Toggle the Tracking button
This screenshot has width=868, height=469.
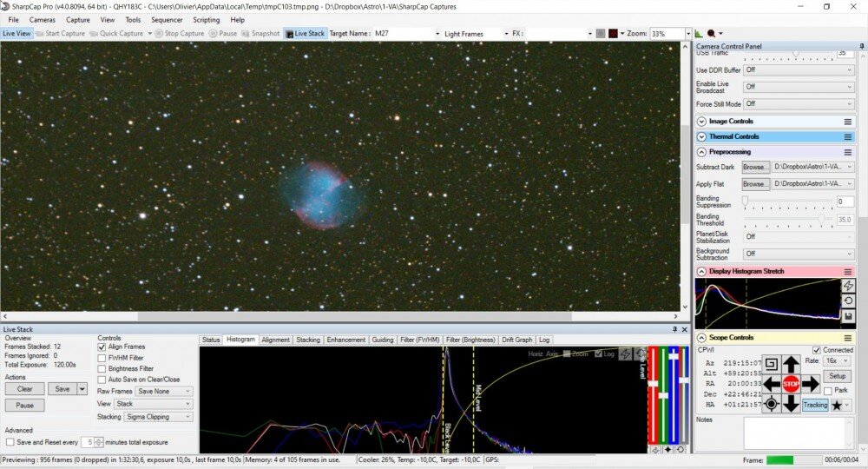[x=815, y=406]
